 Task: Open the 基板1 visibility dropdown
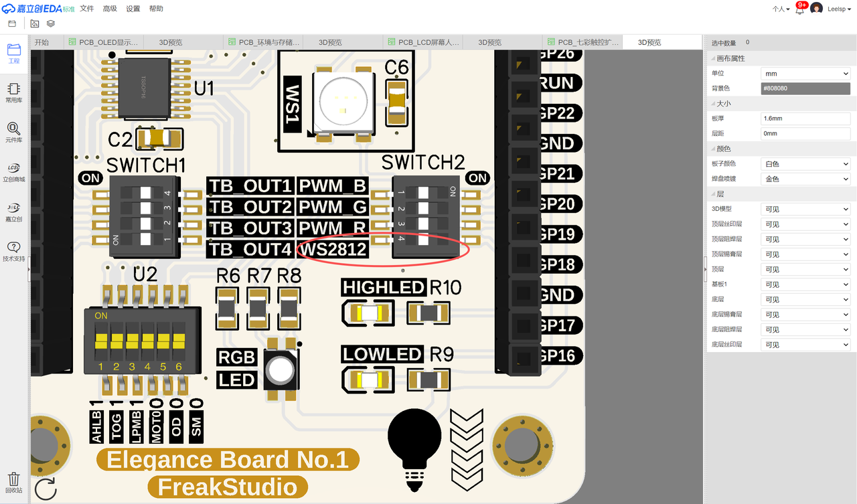[806, 284]
